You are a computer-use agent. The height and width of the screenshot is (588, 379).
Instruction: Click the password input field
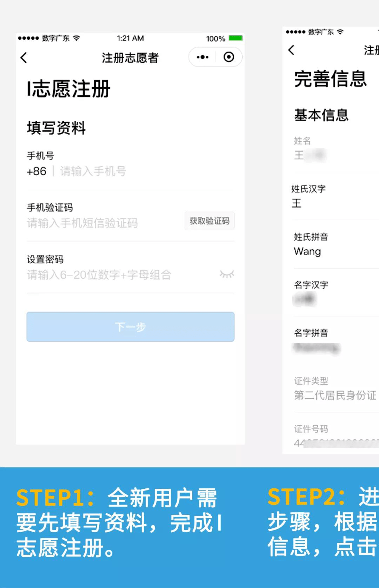[x=105, y=275]
